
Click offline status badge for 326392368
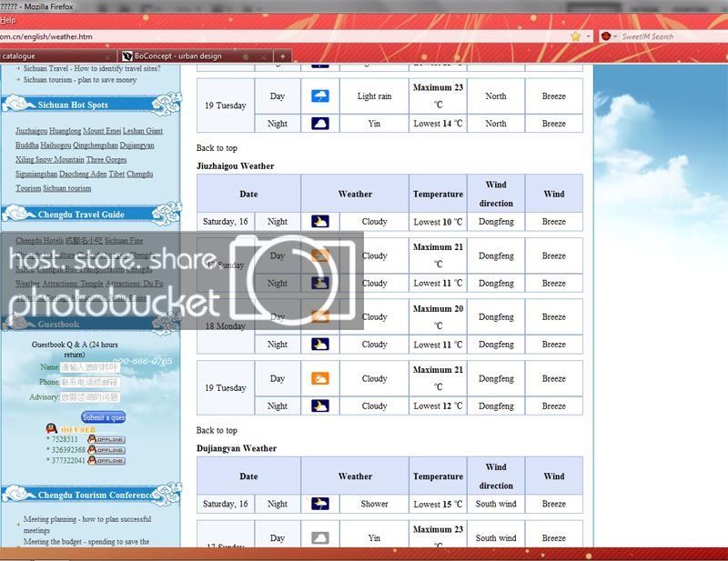tap(106, 450)
